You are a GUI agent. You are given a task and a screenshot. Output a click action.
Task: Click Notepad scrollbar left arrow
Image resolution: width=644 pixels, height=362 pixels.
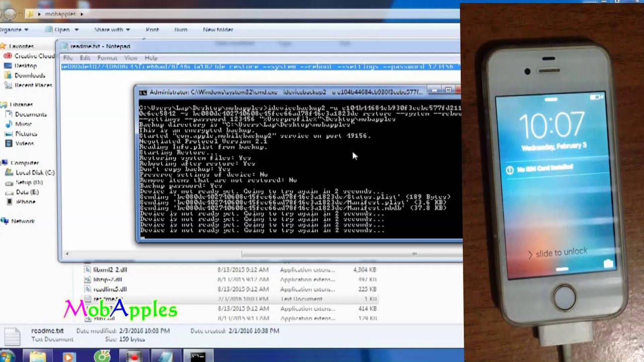(66, 254)
